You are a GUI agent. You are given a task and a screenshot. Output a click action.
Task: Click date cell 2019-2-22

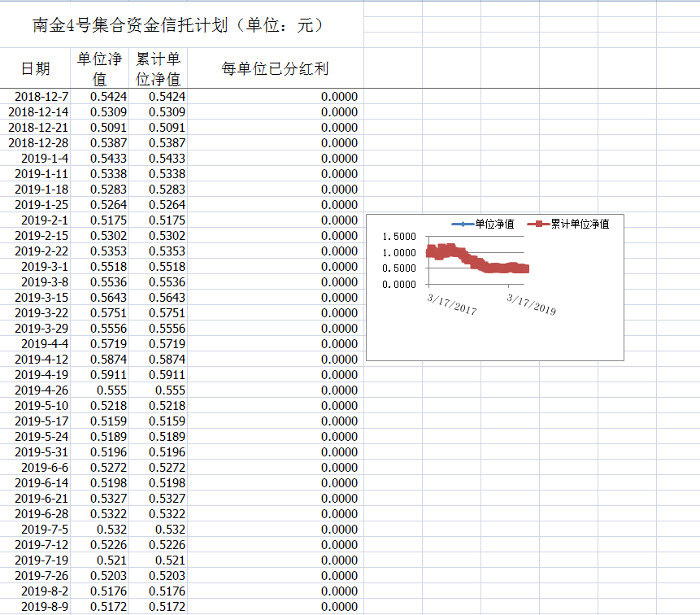point(35,251)
